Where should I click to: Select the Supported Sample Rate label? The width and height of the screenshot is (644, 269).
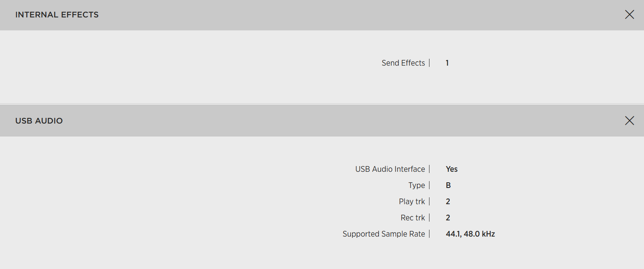click(x=384, y=234)
